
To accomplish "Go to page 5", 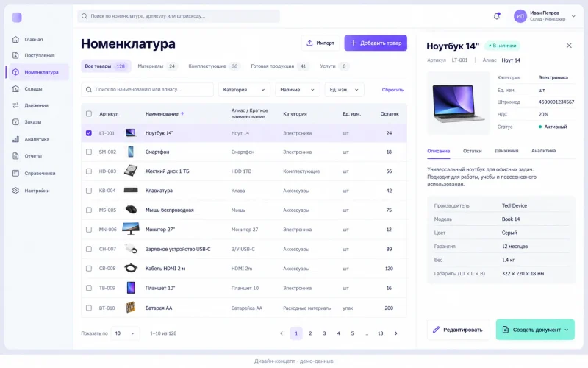I will pyautogui.click(x=352, y=333).
